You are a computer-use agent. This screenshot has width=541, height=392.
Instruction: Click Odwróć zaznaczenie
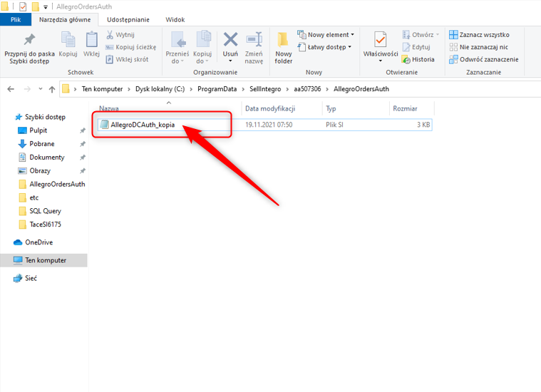pos(484,59)
